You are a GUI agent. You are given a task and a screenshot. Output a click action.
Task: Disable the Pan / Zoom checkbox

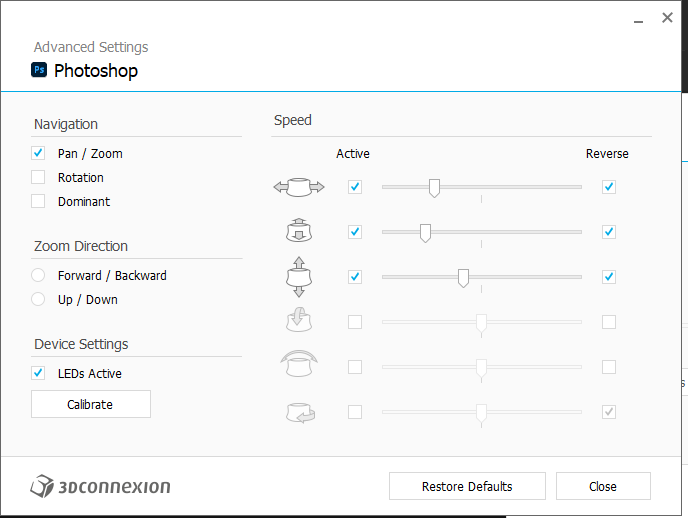click(x=38, y=153)
